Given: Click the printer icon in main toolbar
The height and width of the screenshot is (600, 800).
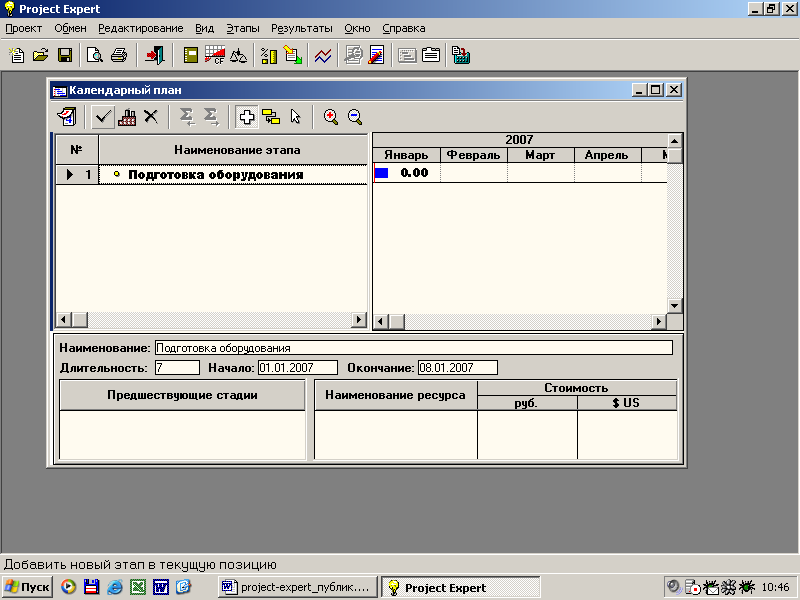Looking at the screenshot, I should point(119,55).
